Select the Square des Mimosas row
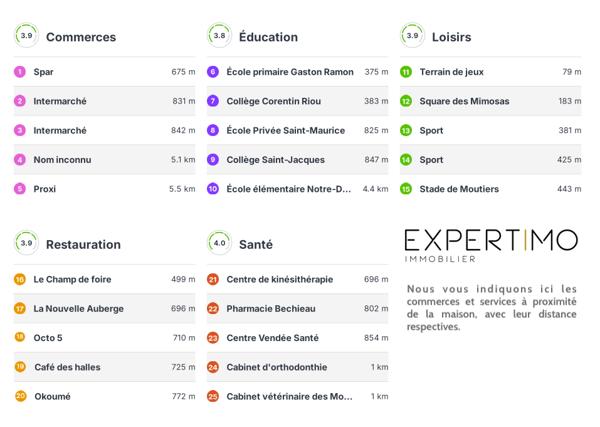Image resolution: width=600 pixels, height=427 pixels. (x=464, y=101)
